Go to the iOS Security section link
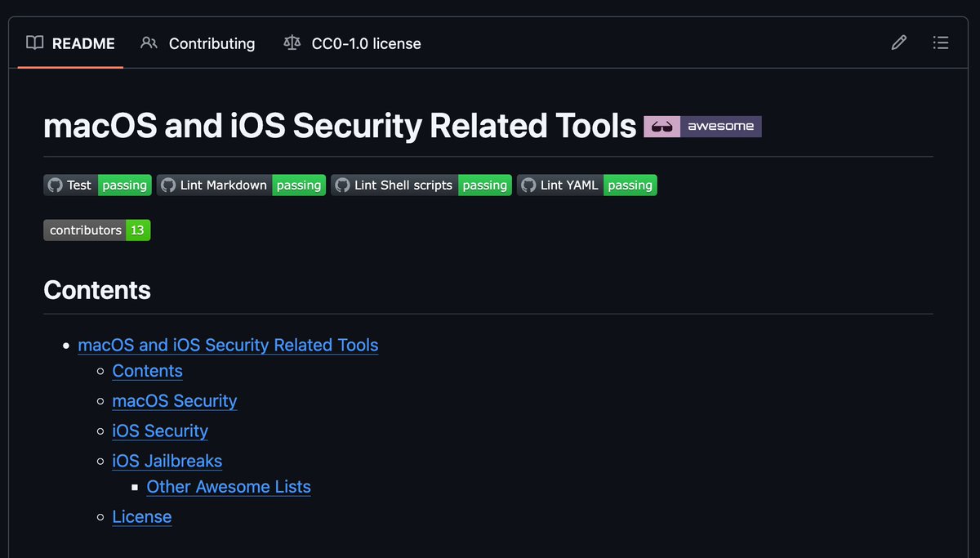This screenshot has height=558, width=980. click(x=160, y=431)
